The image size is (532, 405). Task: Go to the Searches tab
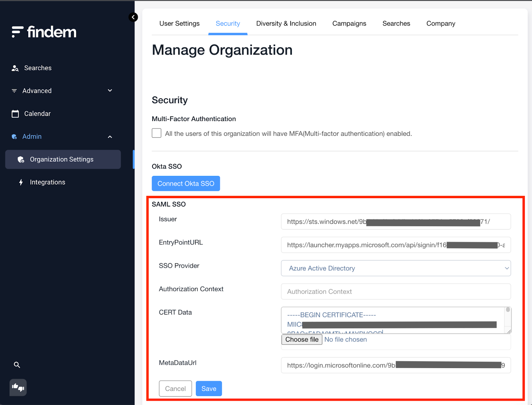(x=396, y=24)
